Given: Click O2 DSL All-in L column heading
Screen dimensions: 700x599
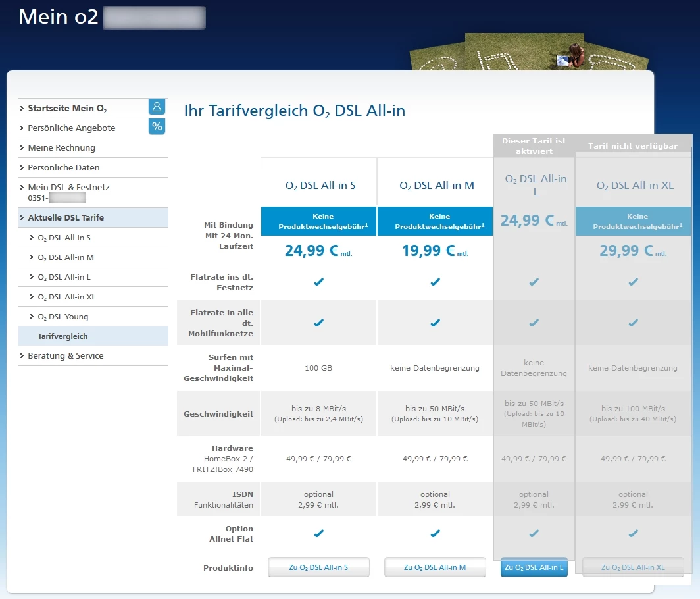Looking at the screenshot, I should coord(536,185).
